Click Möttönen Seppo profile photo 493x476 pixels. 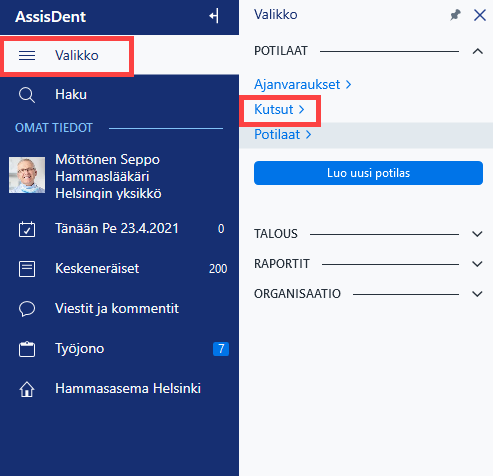click(x=27, y=175)
